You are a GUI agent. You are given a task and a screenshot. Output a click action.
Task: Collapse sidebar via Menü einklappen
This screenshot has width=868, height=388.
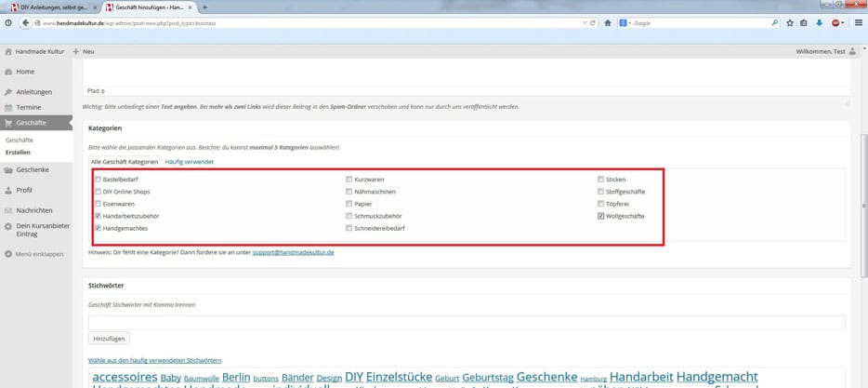tap(33, 253)
